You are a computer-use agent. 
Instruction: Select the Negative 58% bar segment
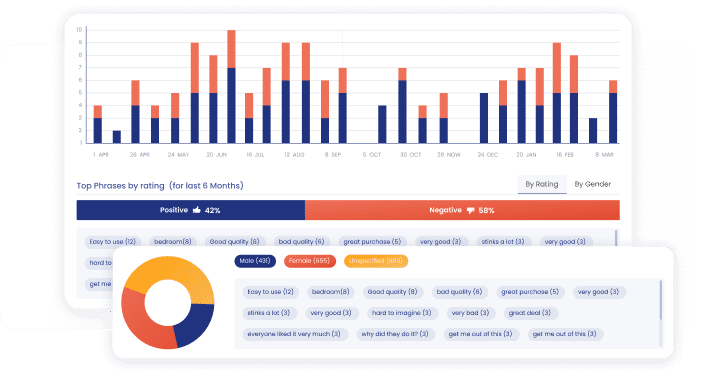[x=462, y=210]
